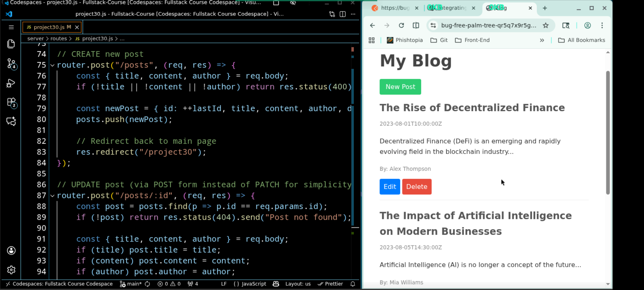Open Source Control view in VS Code
Image resolution: width=644 pixels, height=290 pixels.
coord(11,64)
